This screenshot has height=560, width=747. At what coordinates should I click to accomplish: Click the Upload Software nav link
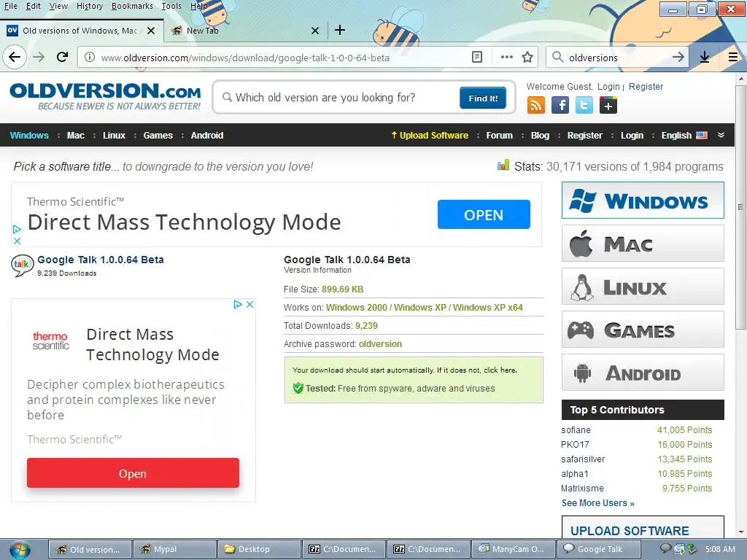(430, 135)
